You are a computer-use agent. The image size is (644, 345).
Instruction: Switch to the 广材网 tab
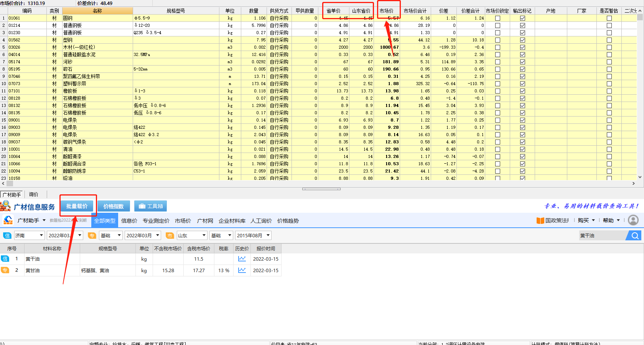(x=205, y=221)
